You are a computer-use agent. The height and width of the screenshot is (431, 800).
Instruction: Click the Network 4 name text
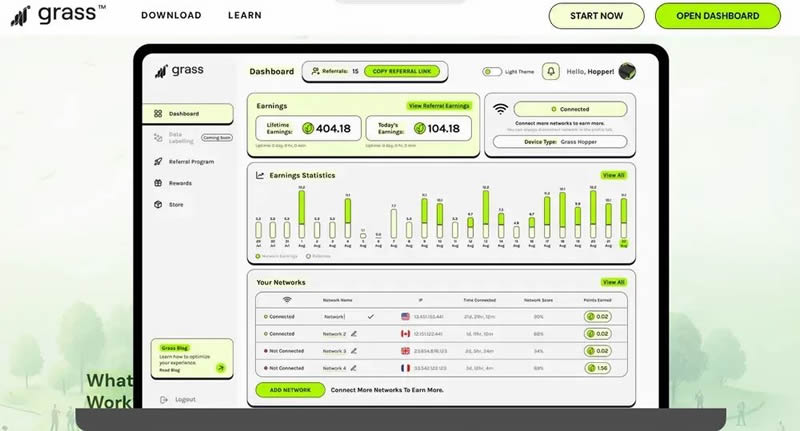334,368
